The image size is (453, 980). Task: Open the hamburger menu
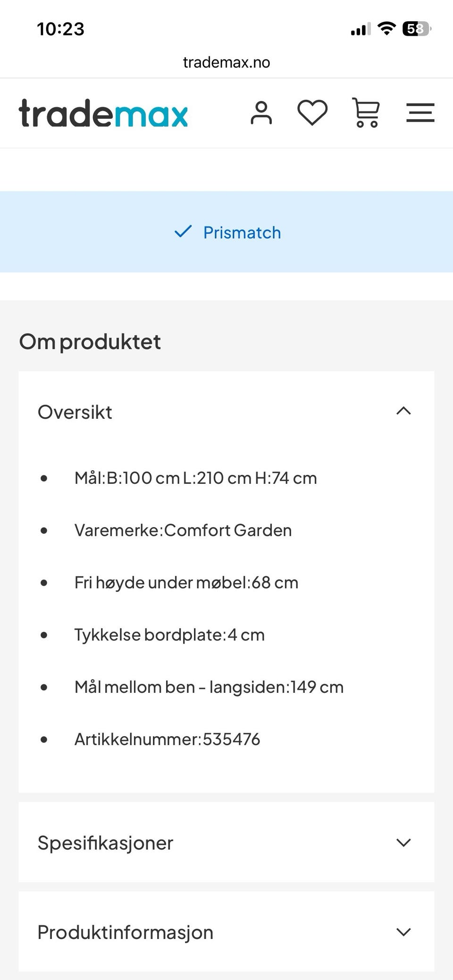pyautogui.click(x=420, y=113)
